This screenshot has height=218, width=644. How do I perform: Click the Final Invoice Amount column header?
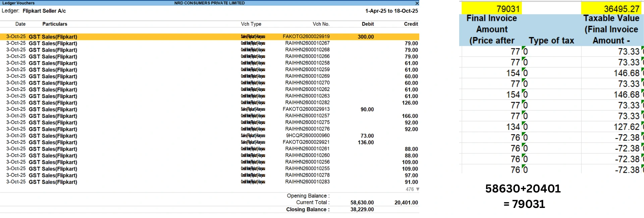tap(492, 30)
